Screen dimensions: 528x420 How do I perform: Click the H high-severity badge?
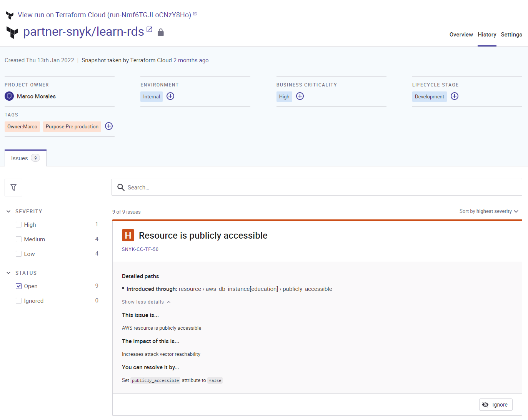coord(128,235)
